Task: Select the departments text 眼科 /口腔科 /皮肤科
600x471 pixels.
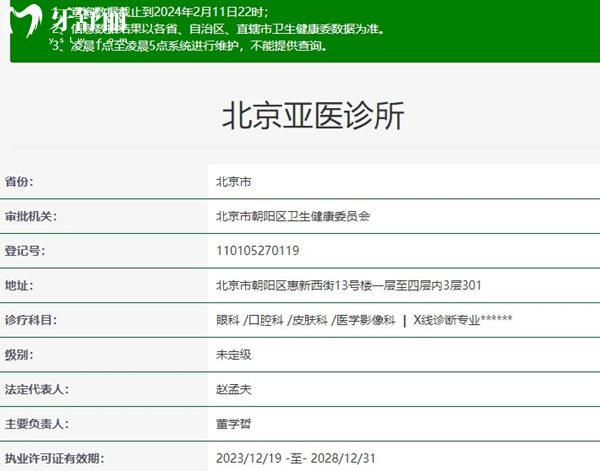Action: (x=272, y=320)
